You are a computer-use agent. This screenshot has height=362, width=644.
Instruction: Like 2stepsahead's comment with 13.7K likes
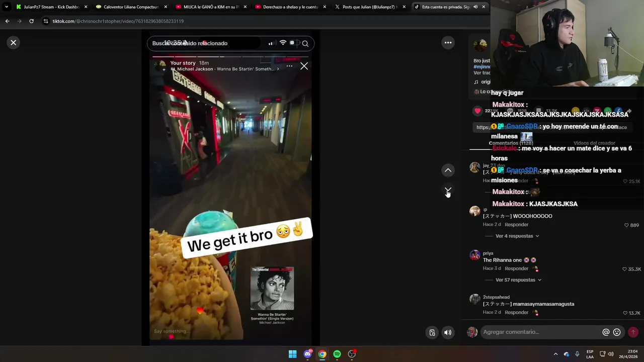(631, 313)
